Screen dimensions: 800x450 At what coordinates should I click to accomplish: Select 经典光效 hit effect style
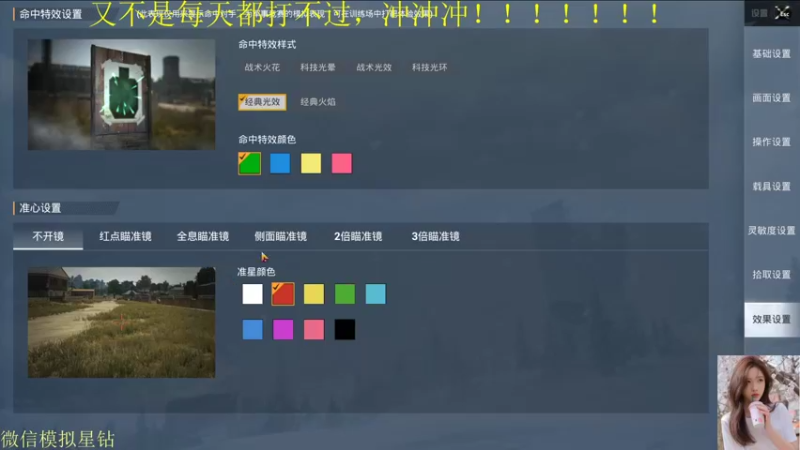click(262, 102)
